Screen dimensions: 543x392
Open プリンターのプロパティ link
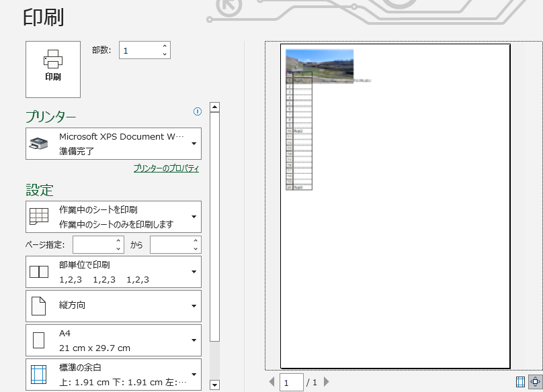click(x=166, y=168)
